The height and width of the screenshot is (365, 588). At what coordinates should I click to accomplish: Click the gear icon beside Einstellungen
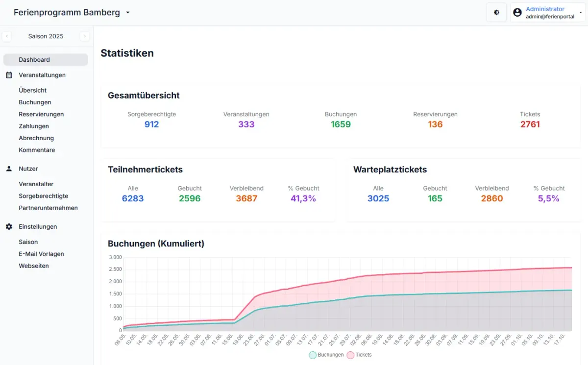(9, 226)
